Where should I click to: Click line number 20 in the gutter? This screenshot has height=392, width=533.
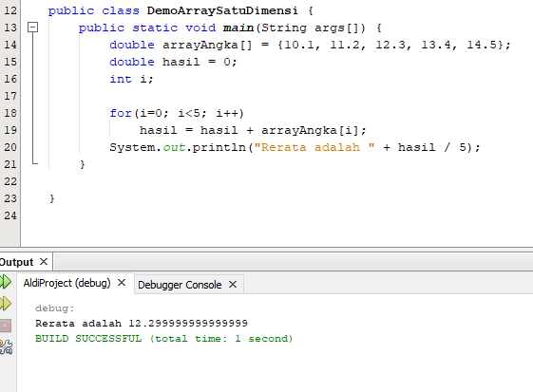pos(10,147)
